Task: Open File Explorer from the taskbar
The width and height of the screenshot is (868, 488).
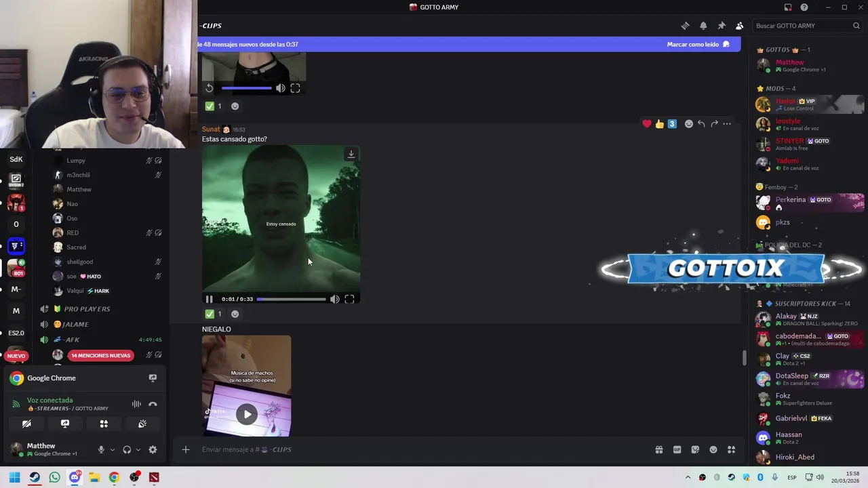Action: pyautogui.click(x=94, y=477)
